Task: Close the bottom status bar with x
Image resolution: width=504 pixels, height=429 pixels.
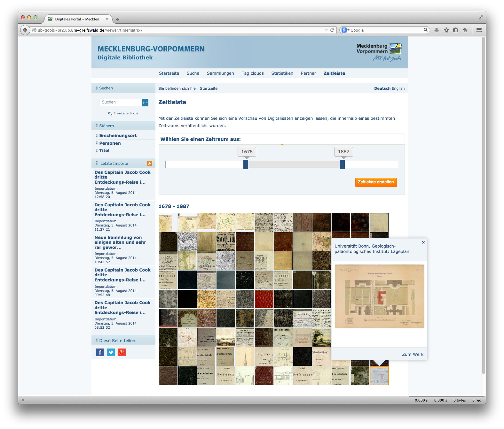Action: tap(23, 400)
